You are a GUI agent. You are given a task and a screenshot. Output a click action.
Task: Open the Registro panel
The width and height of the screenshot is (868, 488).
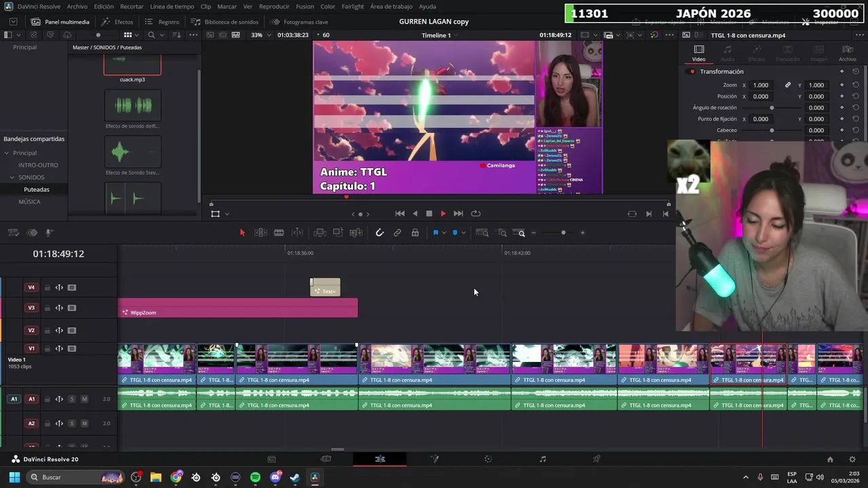point(162,22)
